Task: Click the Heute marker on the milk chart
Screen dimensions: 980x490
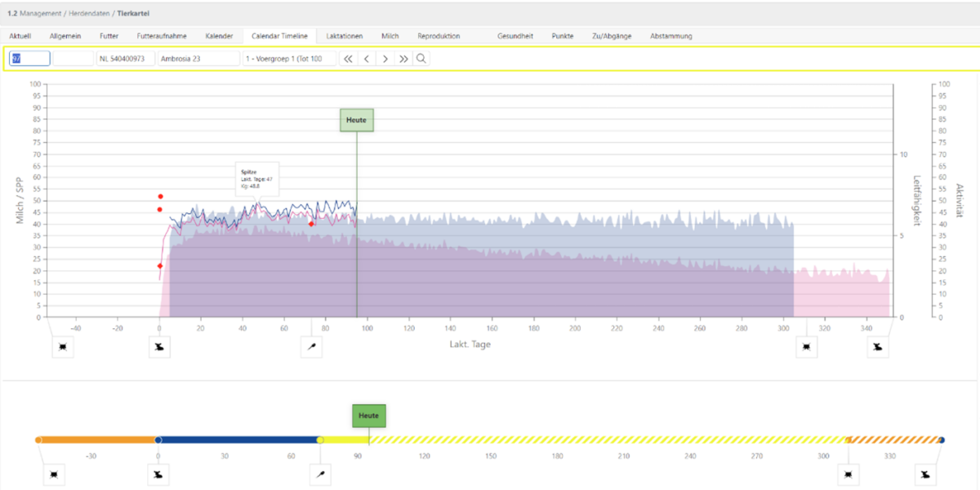Action: tap(356, 120)
